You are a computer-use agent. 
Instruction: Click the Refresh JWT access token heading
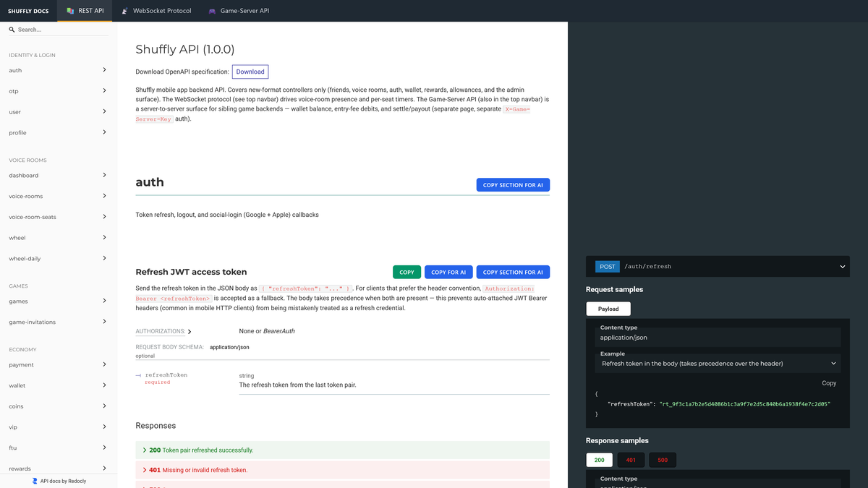click(x=191, y=272)
